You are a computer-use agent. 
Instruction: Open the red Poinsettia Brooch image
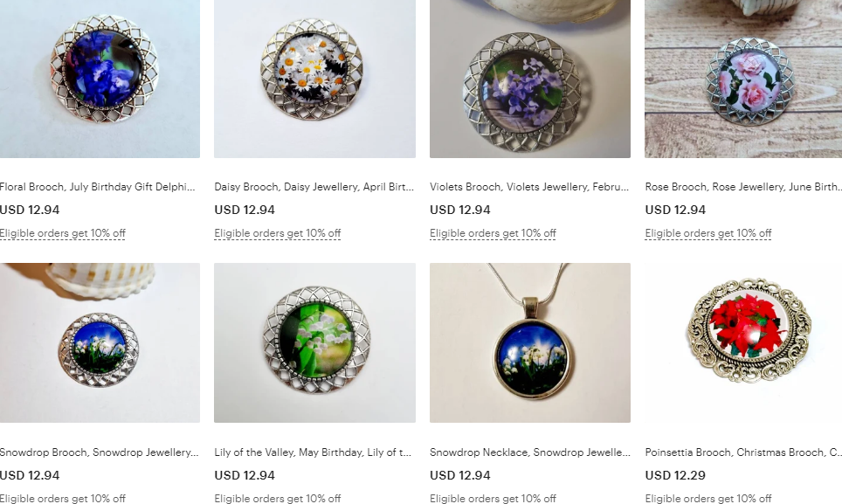click(x=743, y=342)
